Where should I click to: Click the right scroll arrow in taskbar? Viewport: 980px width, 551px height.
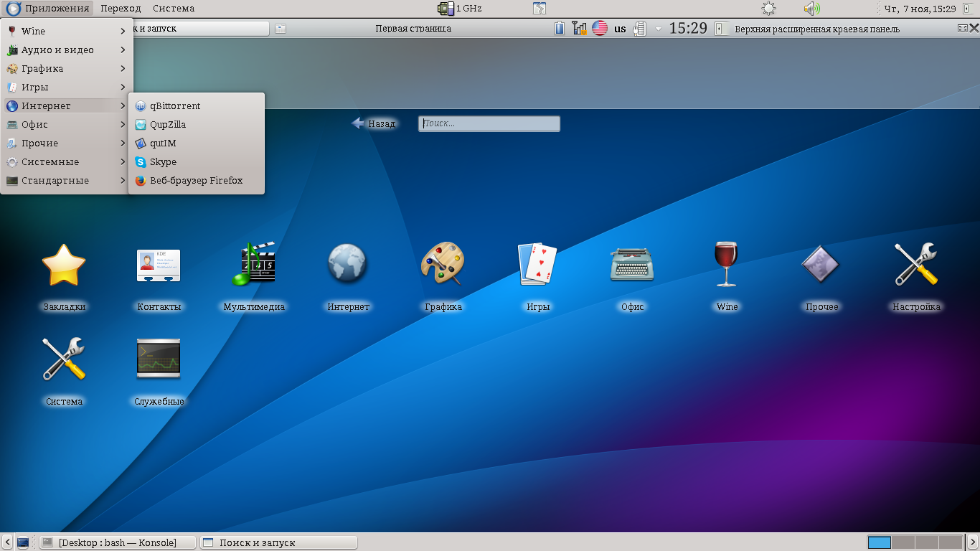point(971,542)
